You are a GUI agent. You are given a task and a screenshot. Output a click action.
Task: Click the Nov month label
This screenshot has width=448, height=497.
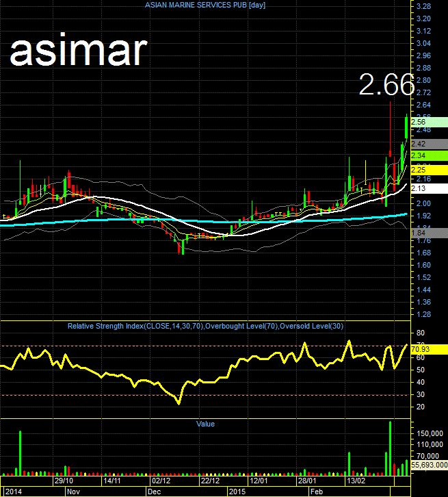coord(73,492)
